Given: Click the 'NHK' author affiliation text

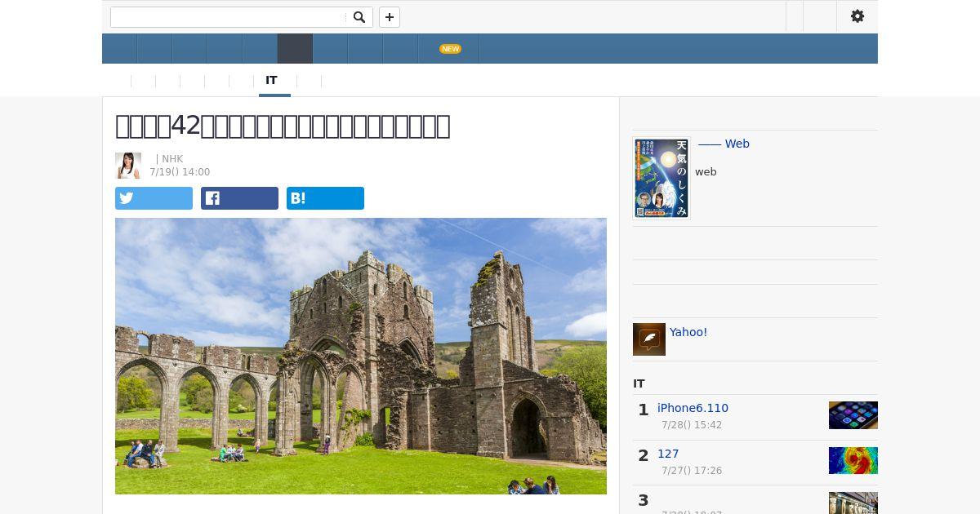Looking at the screenshot, I should pos(172,159).
